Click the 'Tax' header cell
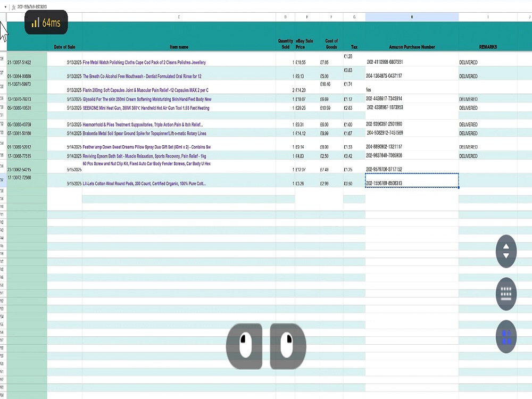 point(354,37)
